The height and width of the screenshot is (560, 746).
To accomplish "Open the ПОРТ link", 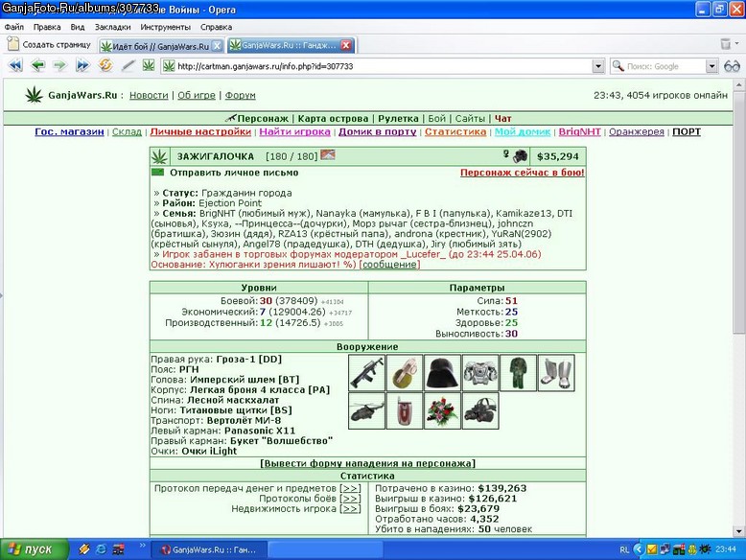I will pos(687,131).
